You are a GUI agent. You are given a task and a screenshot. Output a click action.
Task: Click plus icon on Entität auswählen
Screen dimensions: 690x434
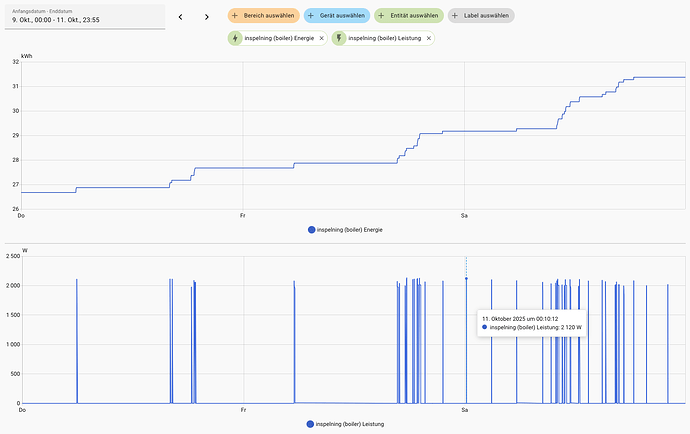click(382, 16)
